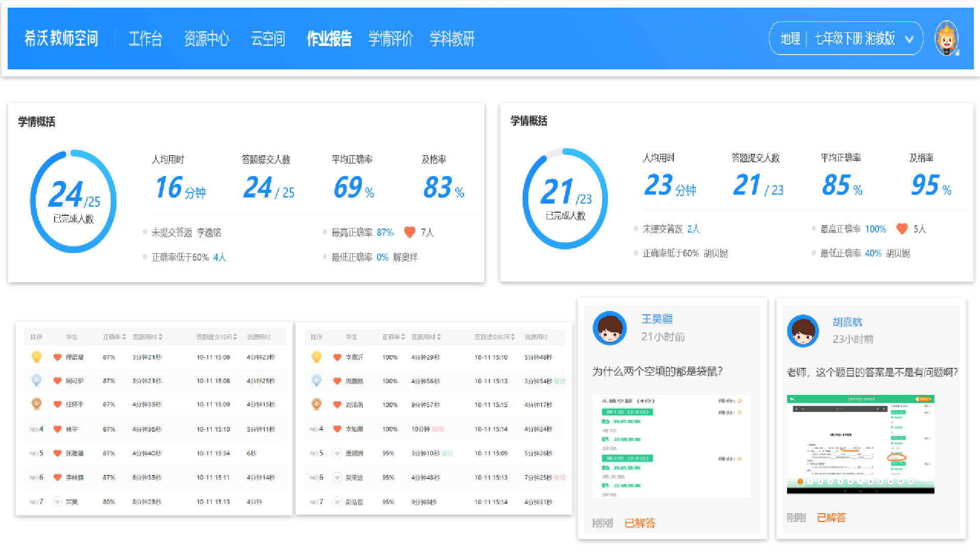Viewport: 980px width, 551px height.
Task: Click the 10-11 15:34 submission time
Action: click(213, 453)
